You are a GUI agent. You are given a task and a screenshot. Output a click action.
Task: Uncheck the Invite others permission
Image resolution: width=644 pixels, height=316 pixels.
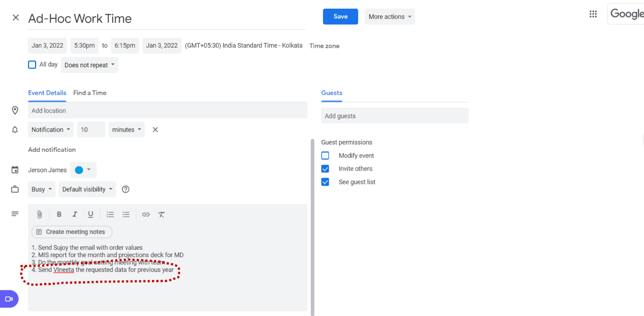325,169
